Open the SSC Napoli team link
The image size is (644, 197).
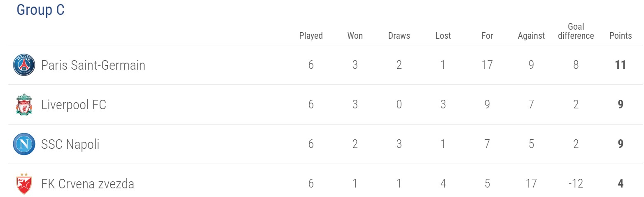[x=70, y=144]
